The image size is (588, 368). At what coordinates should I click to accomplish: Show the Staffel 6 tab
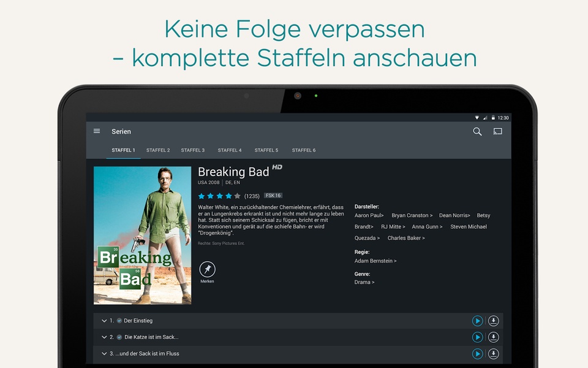(304, 150)
